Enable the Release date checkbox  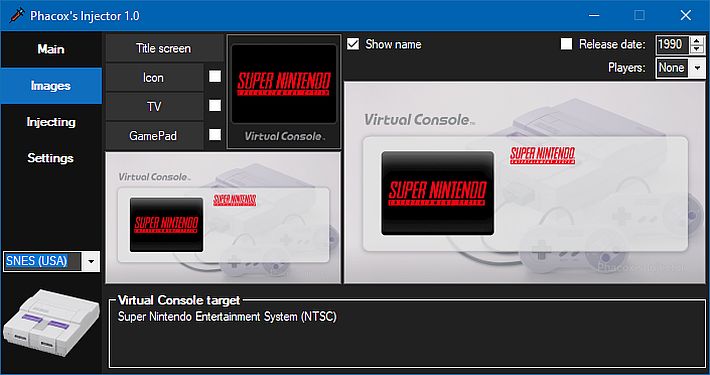[566, 44]
